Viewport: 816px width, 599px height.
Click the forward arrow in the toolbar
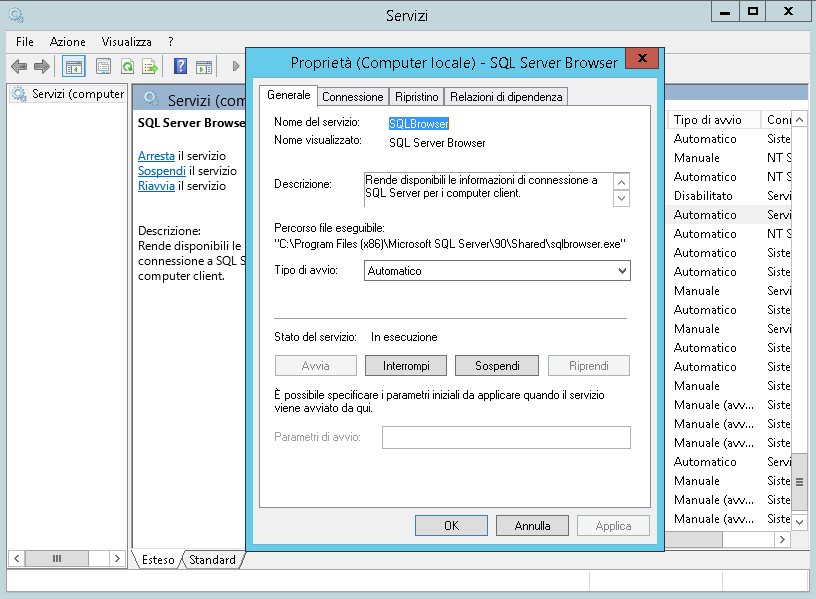(42, 66)
